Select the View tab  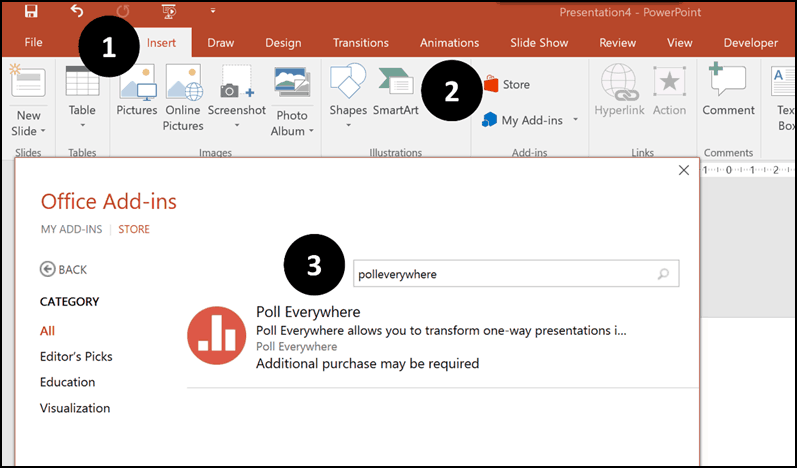click(x=680, y=43)
